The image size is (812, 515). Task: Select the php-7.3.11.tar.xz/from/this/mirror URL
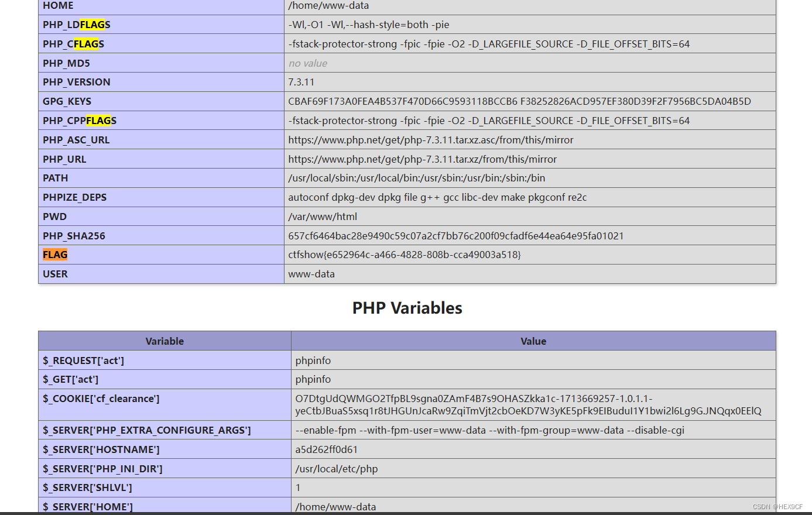coord(423,159)
